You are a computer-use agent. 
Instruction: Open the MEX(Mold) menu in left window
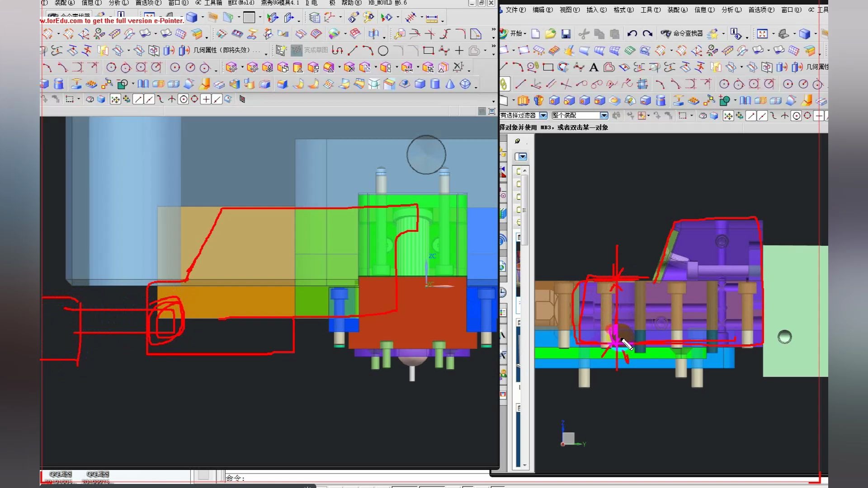click(x=241, y=3)
